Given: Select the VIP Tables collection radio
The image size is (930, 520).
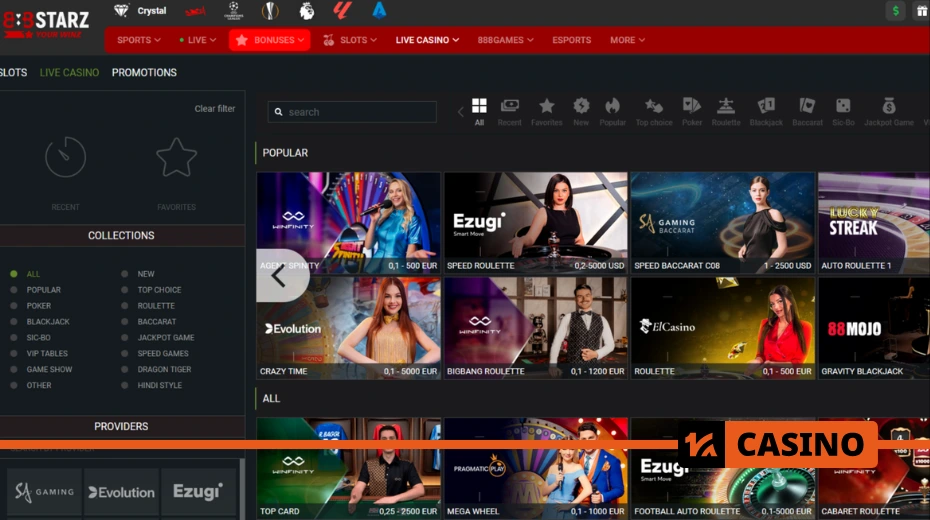Looking at the screenshot, I should pyautogui.click(x=14, y=353).
